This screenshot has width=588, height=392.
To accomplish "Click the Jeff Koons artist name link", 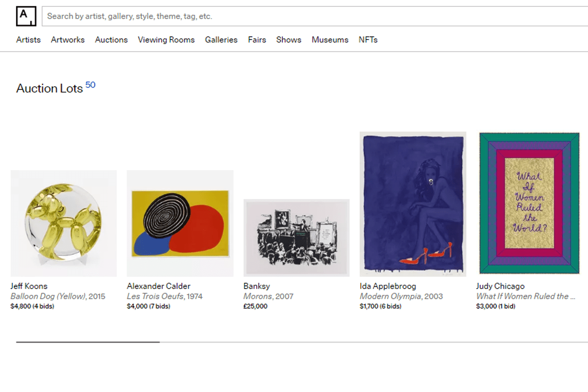I will tap(29, 286).
